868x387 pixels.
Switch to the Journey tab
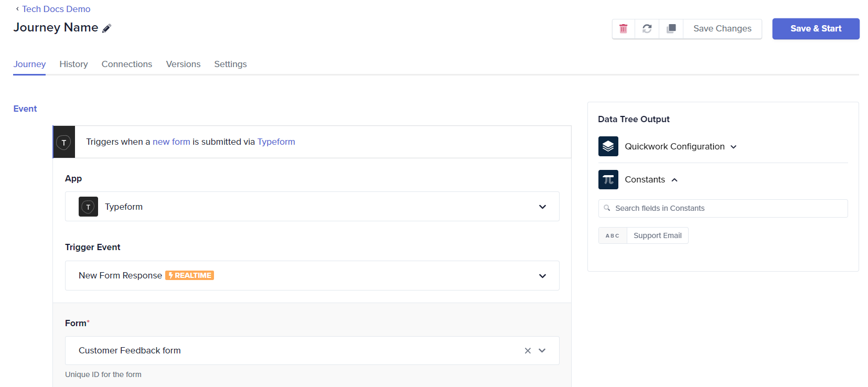click(29, 64)
